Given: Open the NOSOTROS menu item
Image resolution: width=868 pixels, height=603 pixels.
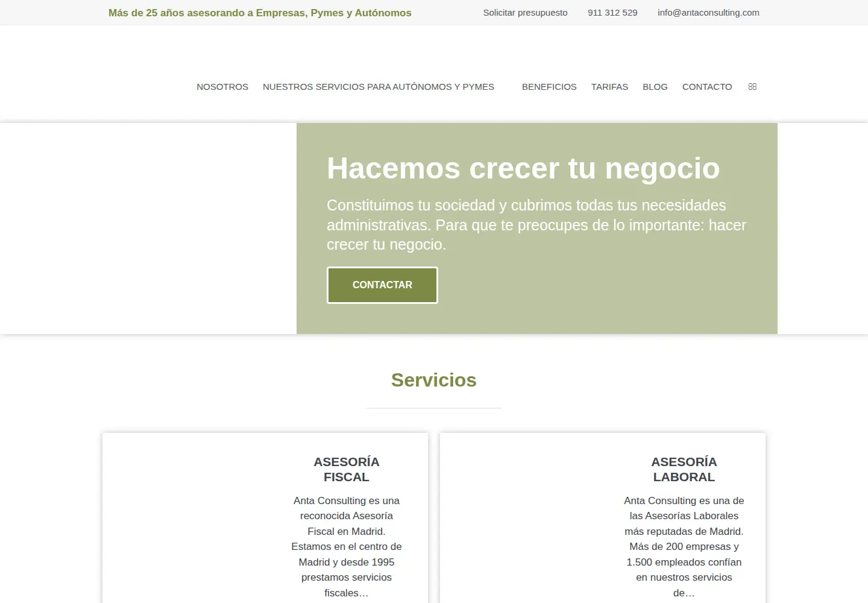Looking at the screenshot, I should (x=222, y=87).
